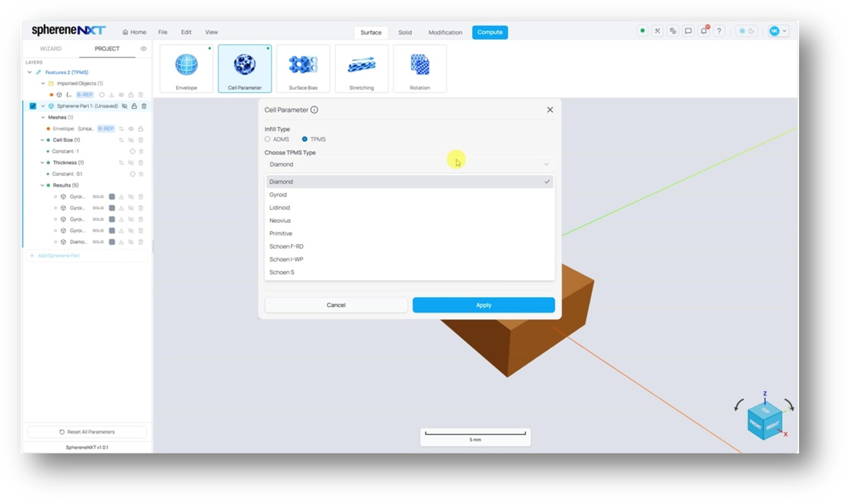Switch the light/dark theme toggle
Image resolution: width=849 pixels, height=504 pixels.
tap(747, 31)
